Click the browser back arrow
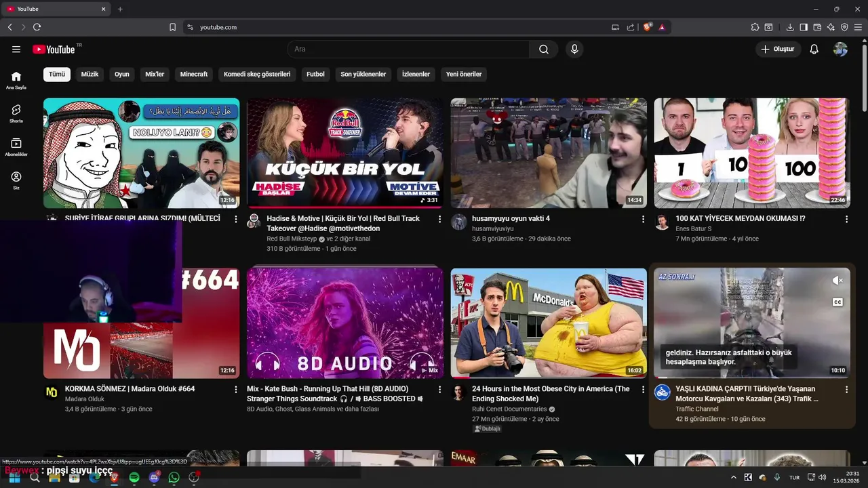 pyautogui.click(x=9, y=27)
